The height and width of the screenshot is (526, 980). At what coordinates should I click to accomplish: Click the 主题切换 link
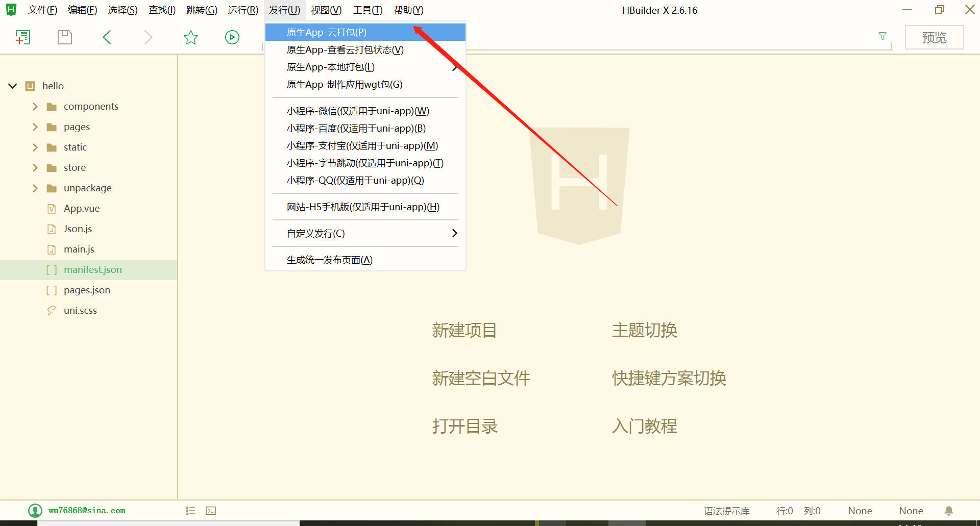pos(645,331)
